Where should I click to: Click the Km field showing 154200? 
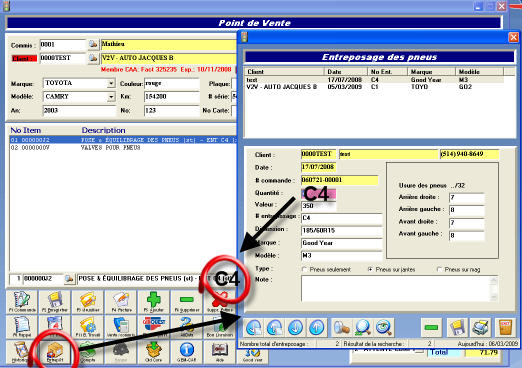(172, 97)
